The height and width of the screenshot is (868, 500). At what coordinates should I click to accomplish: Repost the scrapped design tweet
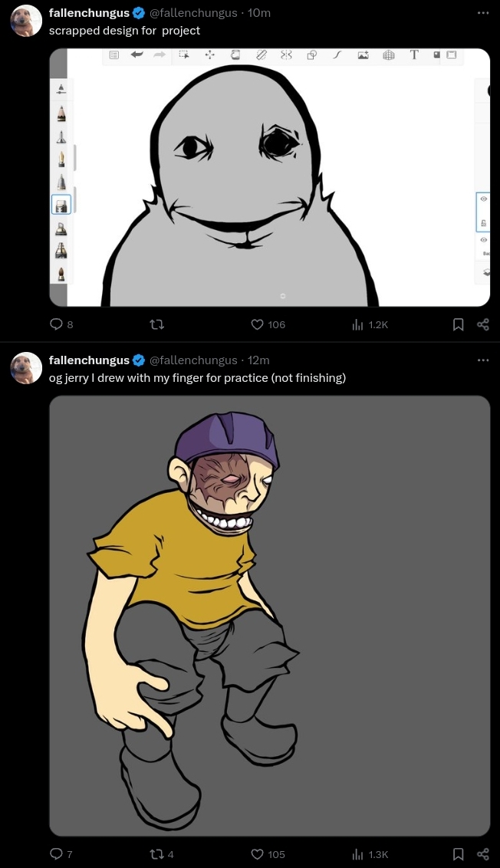pyautogui.click(x=158, y=324)
